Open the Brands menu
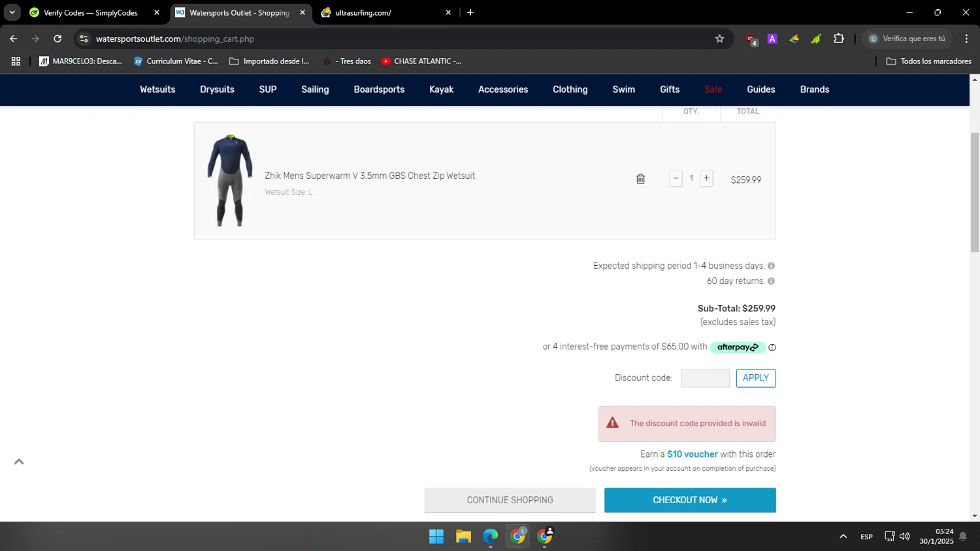Screen dimensions: 980x551 pos(815,89)
